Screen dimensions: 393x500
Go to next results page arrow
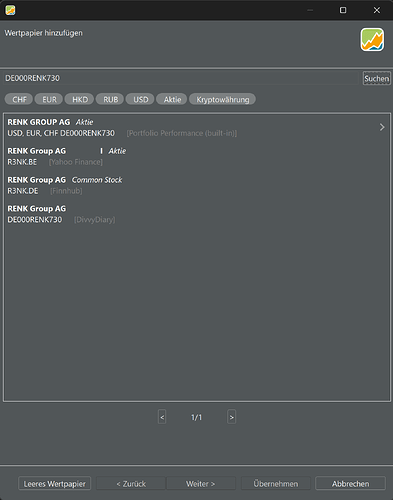[x=232, y=417]
